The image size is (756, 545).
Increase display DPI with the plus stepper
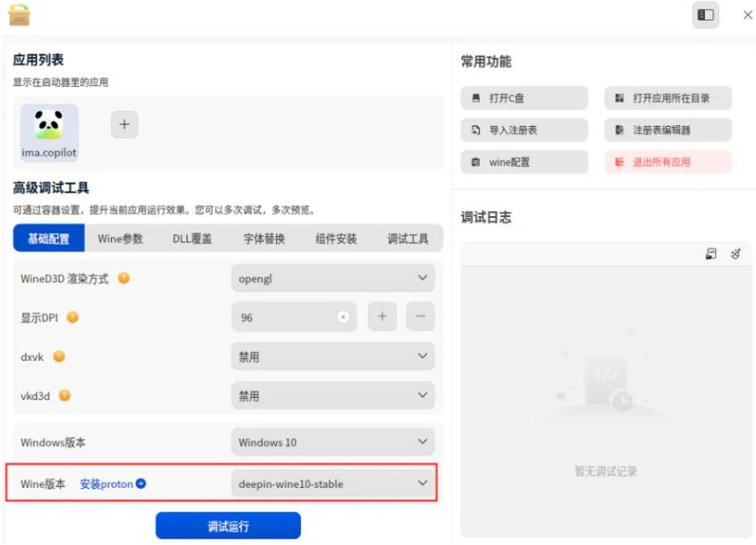coord(382,317)
